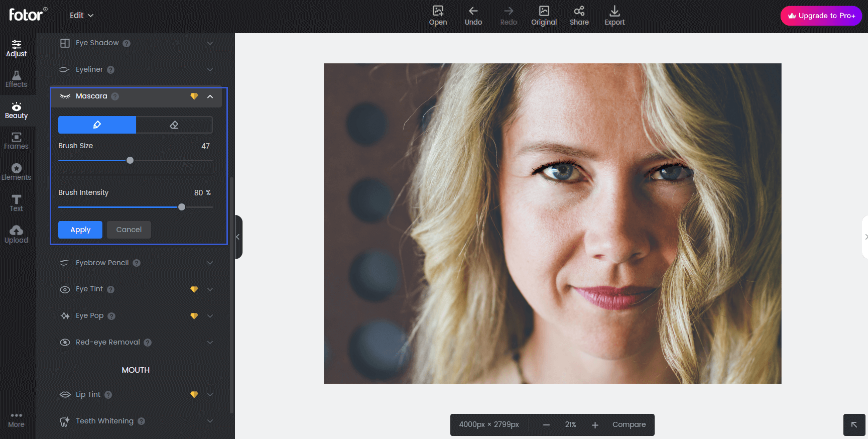Click Red-eye Removal help icon
The width and height of the screenshot is (868, 439).
point(148,343)
